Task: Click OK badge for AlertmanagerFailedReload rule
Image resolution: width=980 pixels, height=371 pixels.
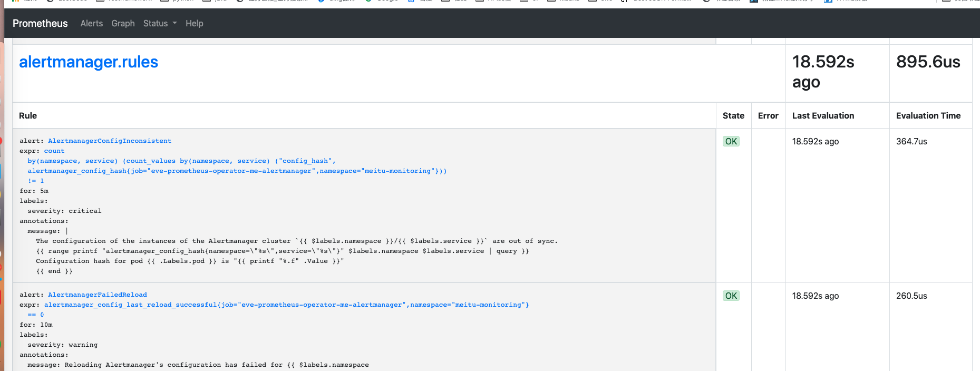Action: pos(731,296)
